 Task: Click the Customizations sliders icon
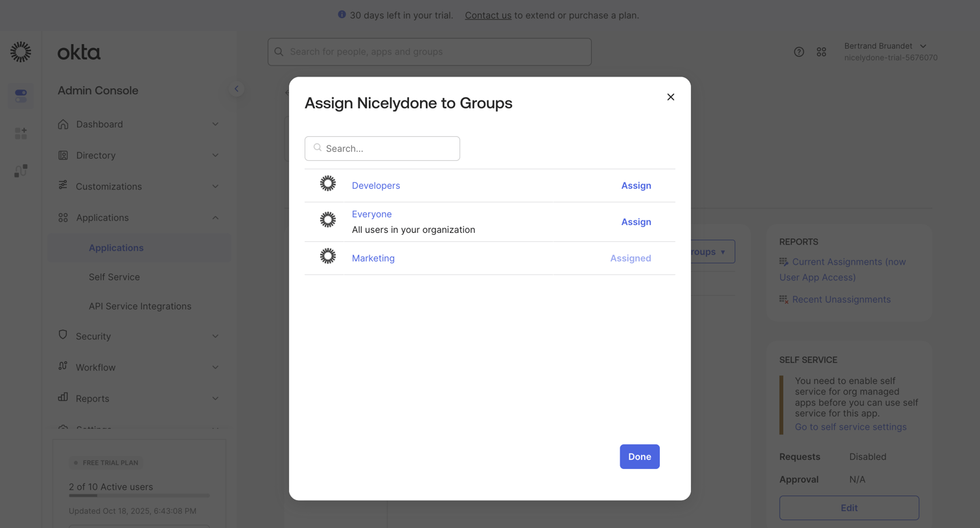pyautogui.click(x=63, y=186)
